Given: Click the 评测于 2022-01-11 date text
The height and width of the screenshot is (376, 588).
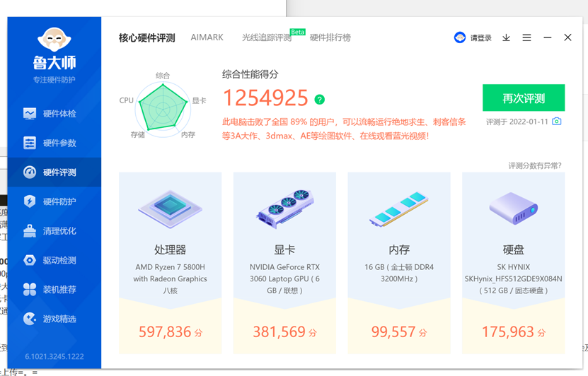Looking at the screenshot, I should click(x=517, y=122).
